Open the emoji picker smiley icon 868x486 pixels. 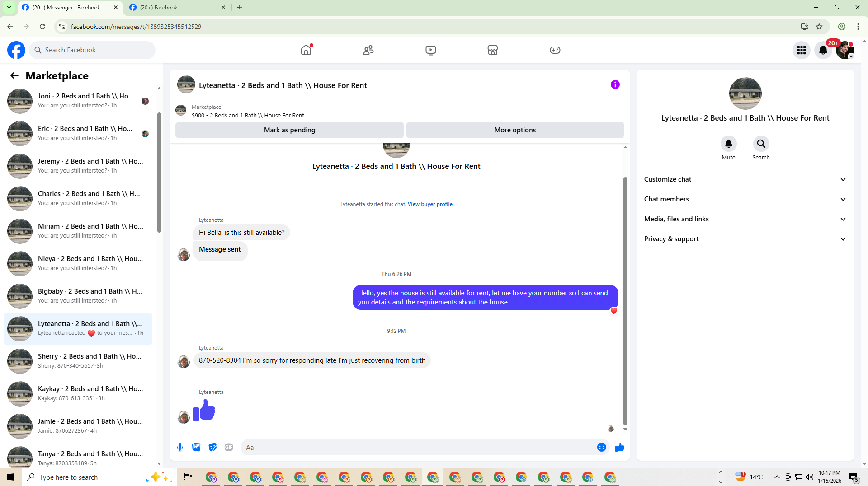601,447
